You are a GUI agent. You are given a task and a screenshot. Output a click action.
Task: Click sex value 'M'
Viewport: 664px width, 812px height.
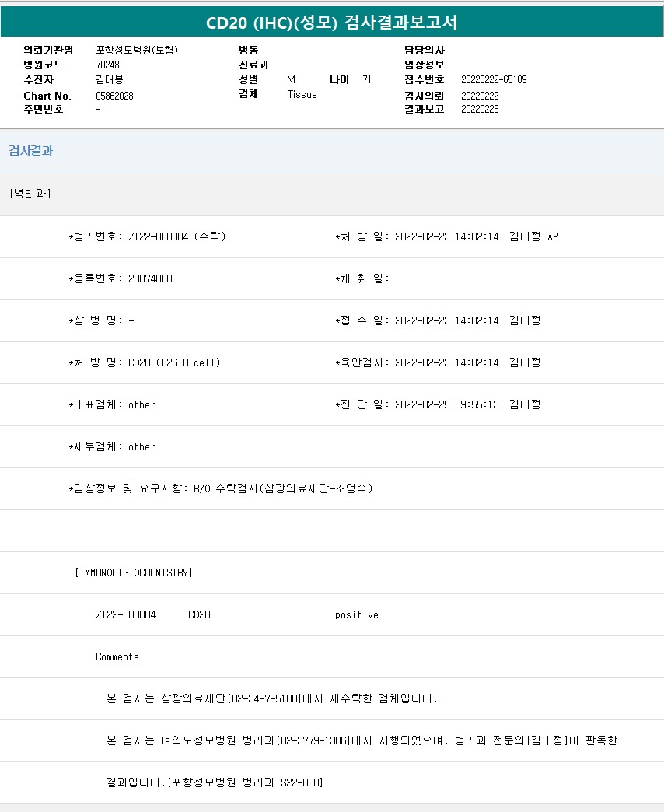click(291, 80)
